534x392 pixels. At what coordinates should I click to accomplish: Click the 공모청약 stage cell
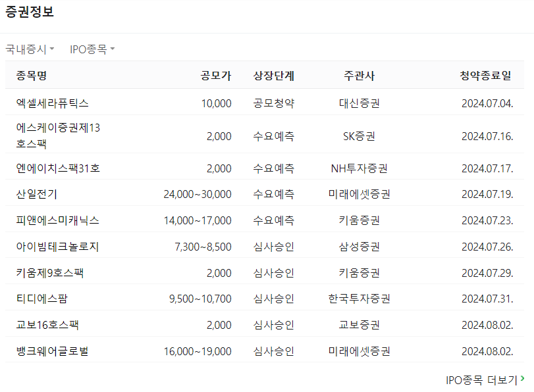click(x=273, y=103)
